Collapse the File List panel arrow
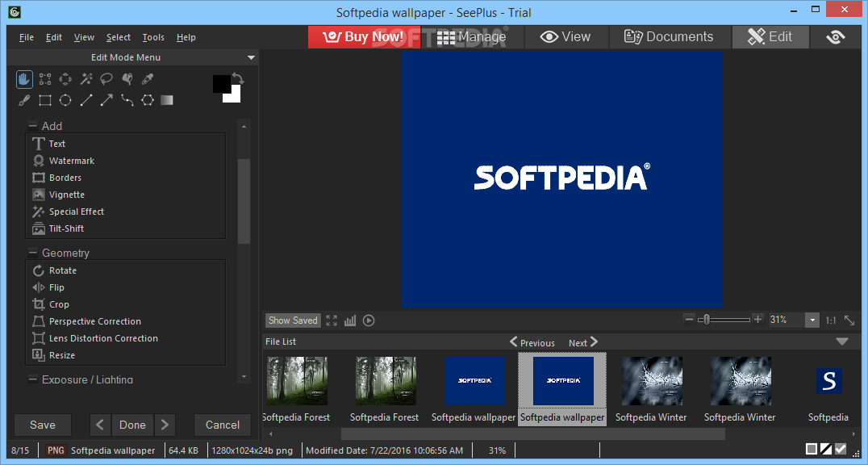The image size is (868, 465). click(842, 342)
